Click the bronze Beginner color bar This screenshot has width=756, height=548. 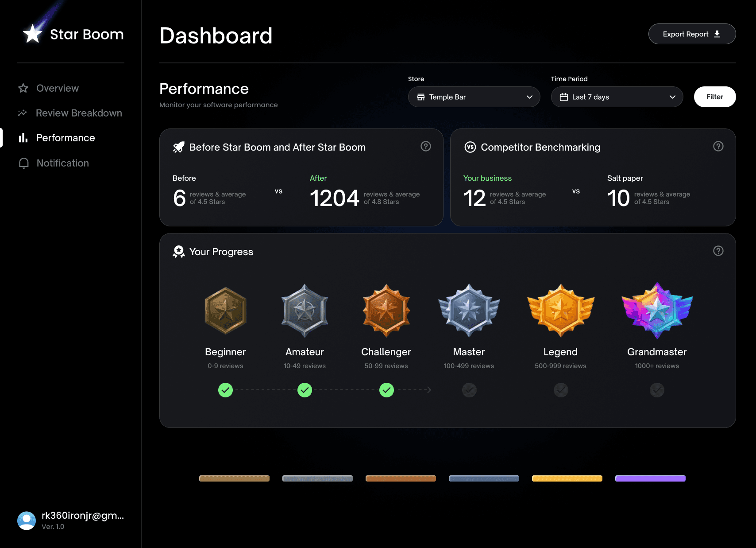[x=234, y=478]
